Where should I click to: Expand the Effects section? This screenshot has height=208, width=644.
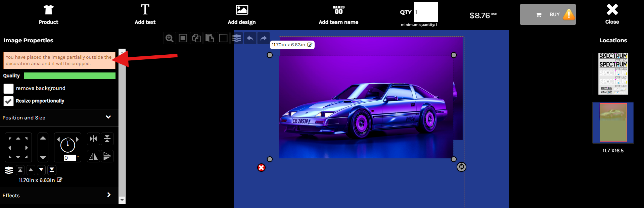[108, 195]
